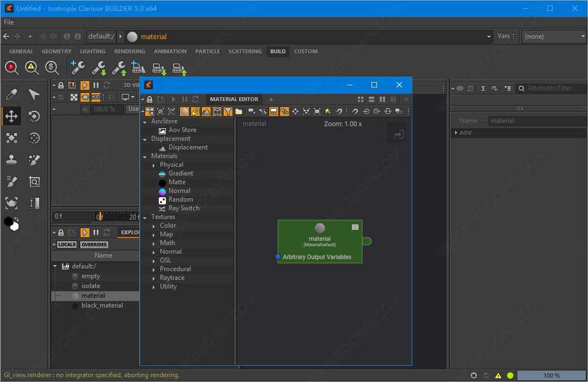Expand the Procedural textures group

coord(154,270)
